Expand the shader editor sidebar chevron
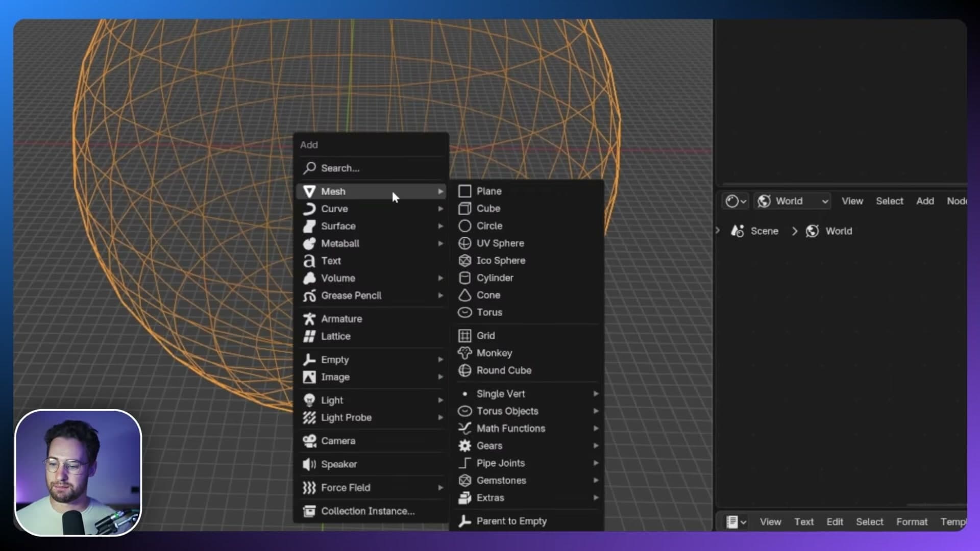980x551 pixels. 718,231
